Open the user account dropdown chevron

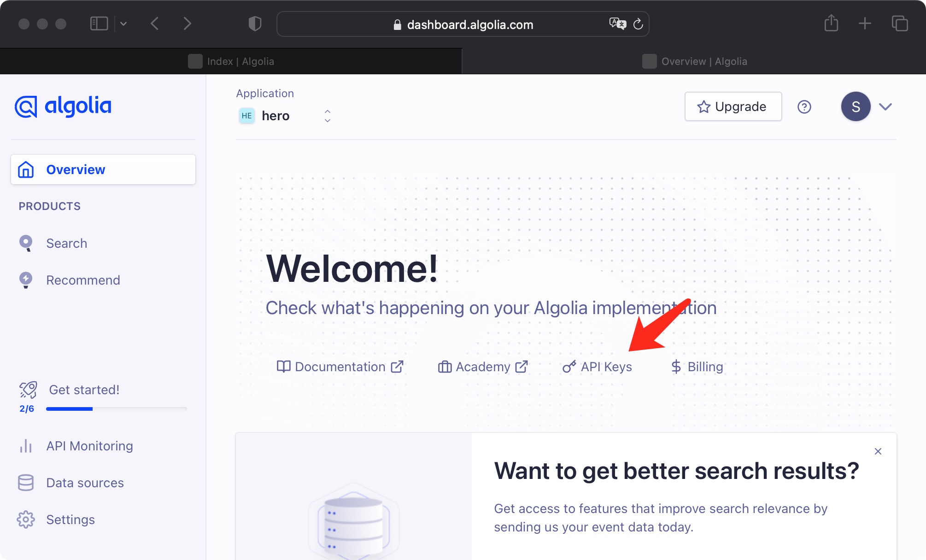[x=885, y=107]
